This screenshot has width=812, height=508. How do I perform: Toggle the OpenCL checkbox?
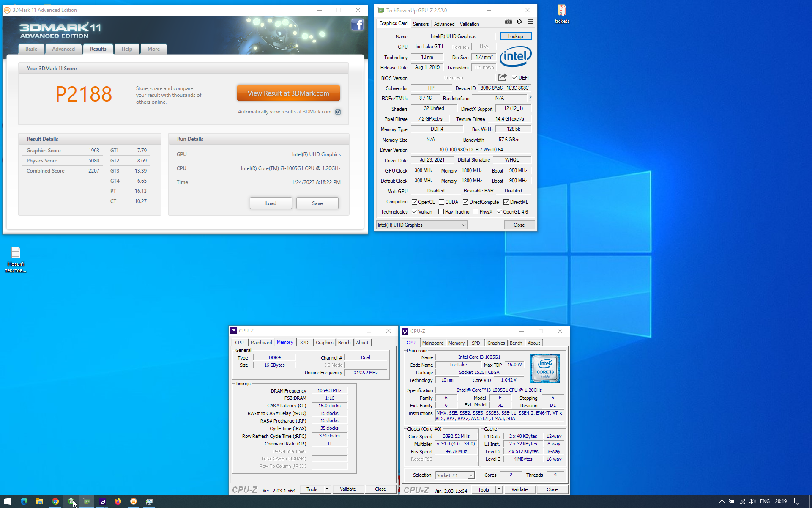tap(414, 202)
